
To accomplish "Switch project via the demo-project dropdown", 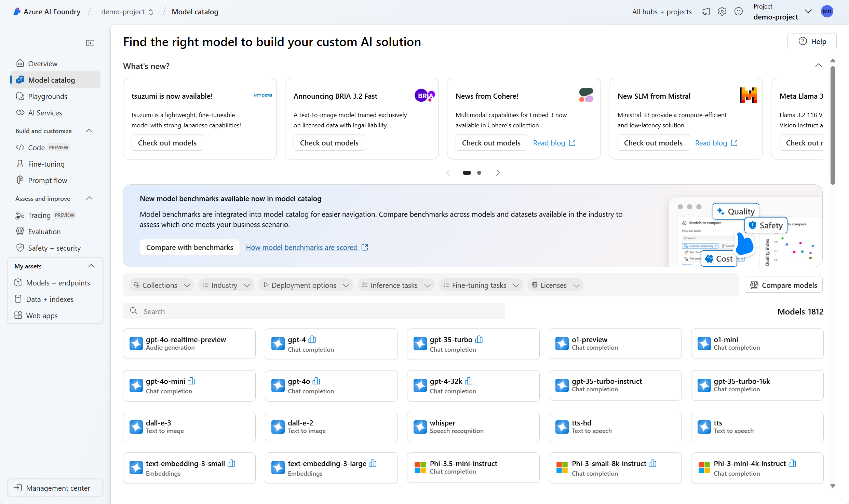I will point(150,12).
